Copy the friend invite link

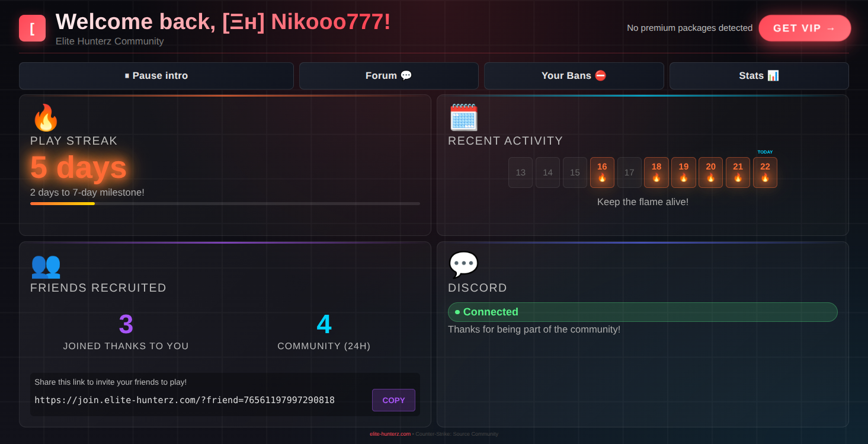pos(393,400)
